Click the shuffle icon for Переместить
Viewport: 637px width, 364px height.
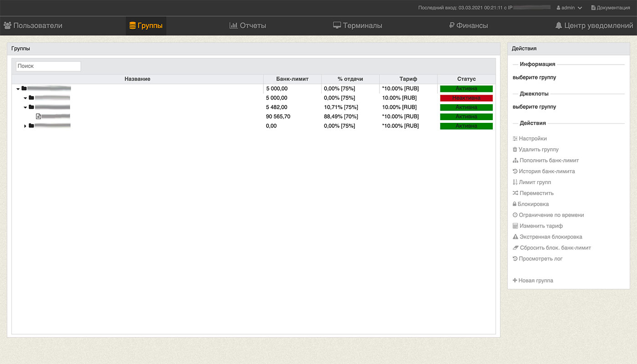pos(516,193)
